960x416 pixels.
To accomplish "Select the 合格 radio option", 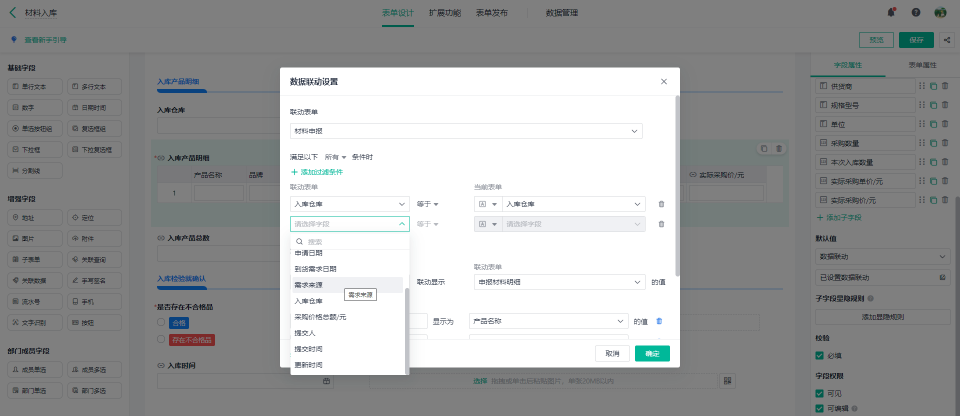I will coord(161,322).
